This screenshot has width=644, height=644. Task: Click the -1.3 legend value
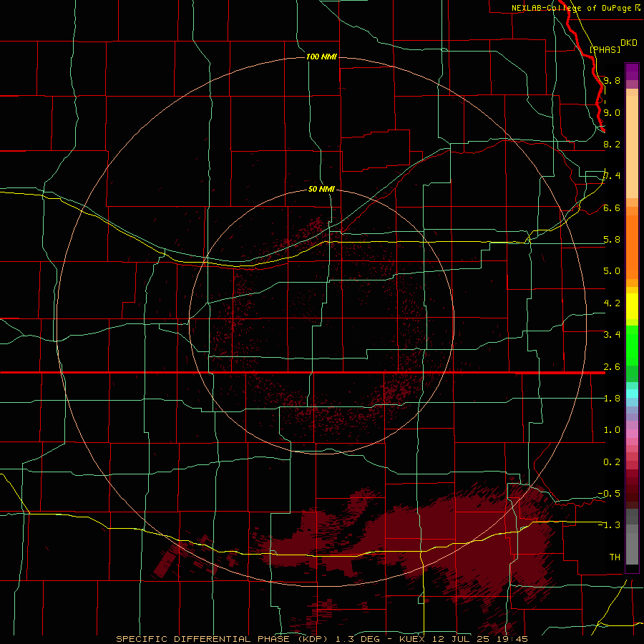pos(609,525)
